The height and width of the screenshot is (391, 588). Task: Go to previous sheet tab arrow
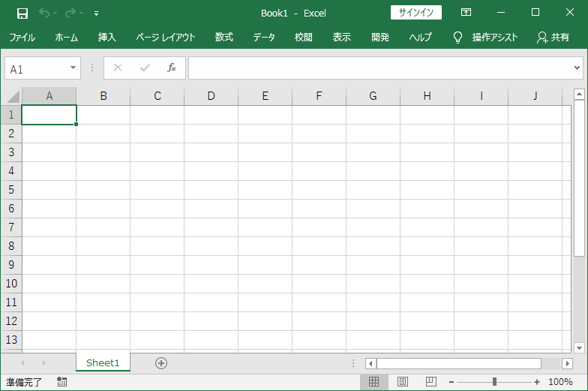point(22,363)
